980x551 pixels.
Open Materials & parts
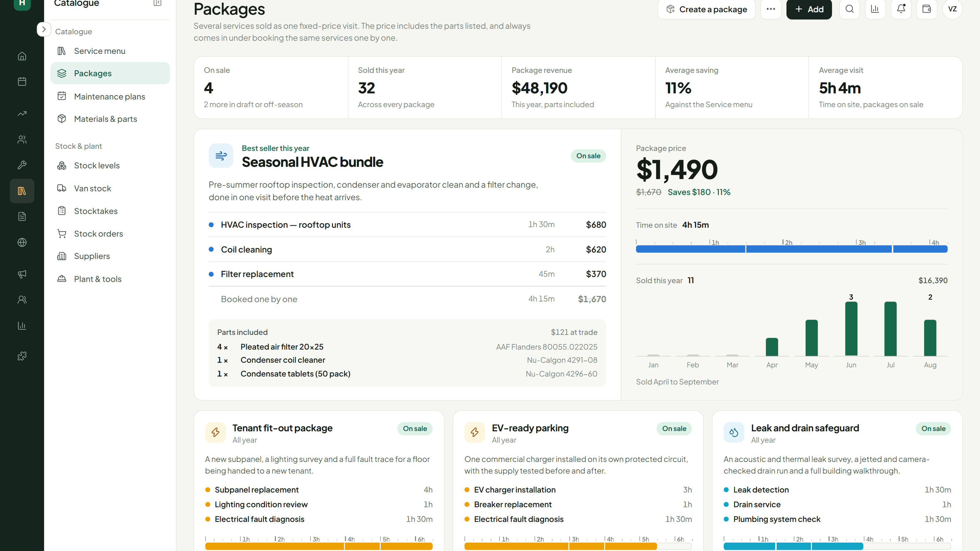pyautogui.click(x=110, y=119)
